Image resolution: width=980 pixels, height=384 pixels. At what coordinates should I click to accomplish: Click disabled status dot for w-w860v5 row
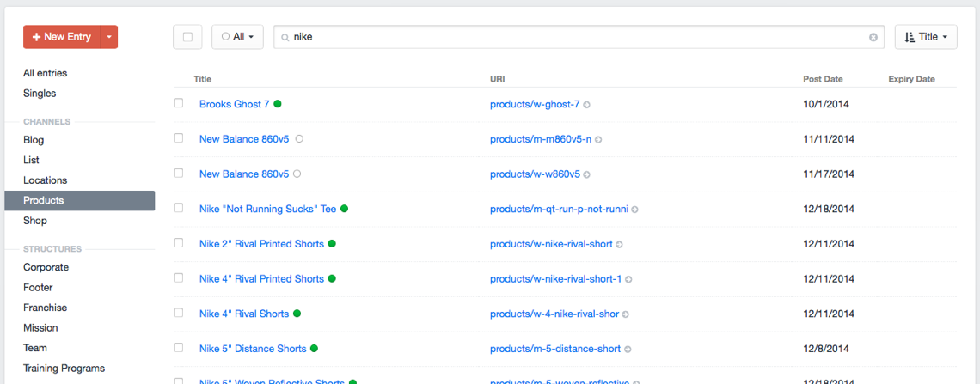[297, 174]
